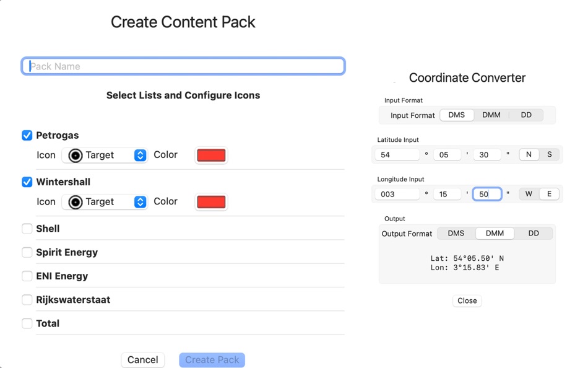Select E for longitude direction

(548, 193)
